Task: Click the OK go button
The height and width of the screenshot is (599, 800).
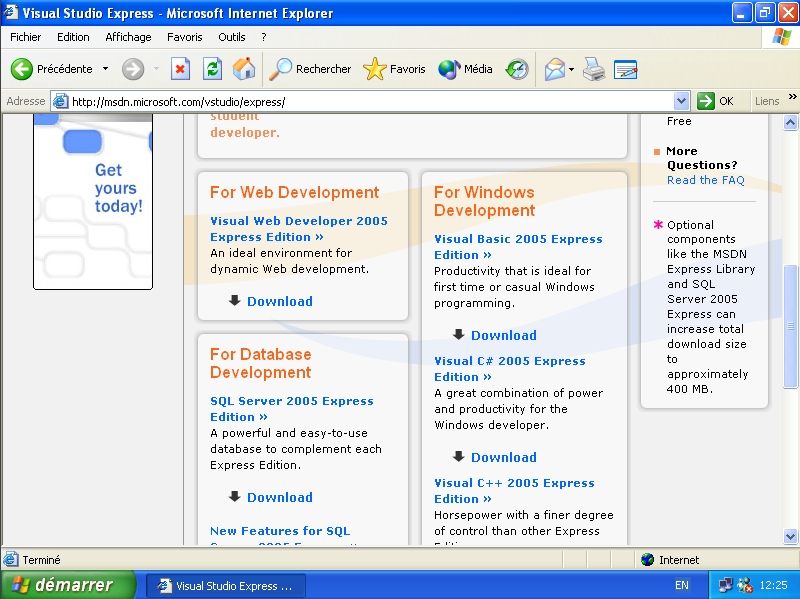Action: (716, 101)
